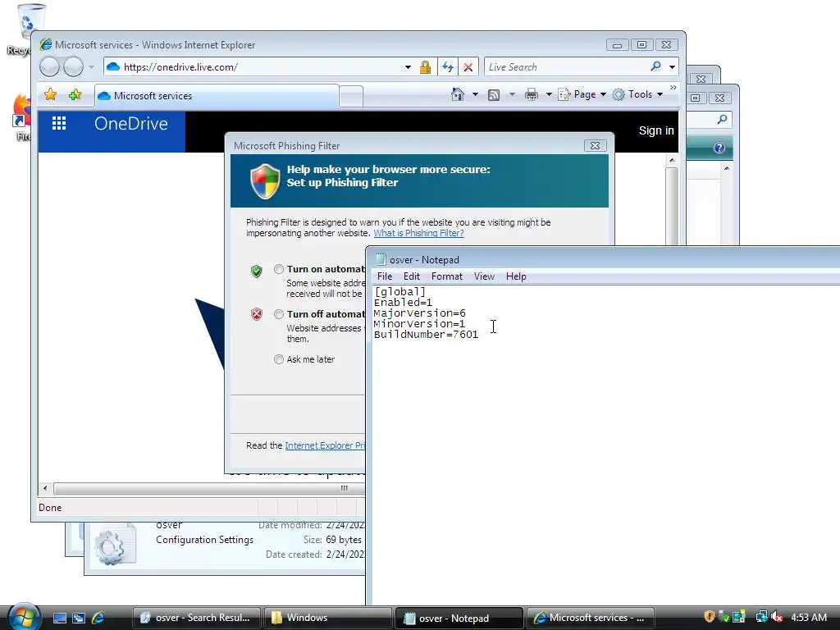Click the Home icon in IE command bar

click(x=458, y=94)
